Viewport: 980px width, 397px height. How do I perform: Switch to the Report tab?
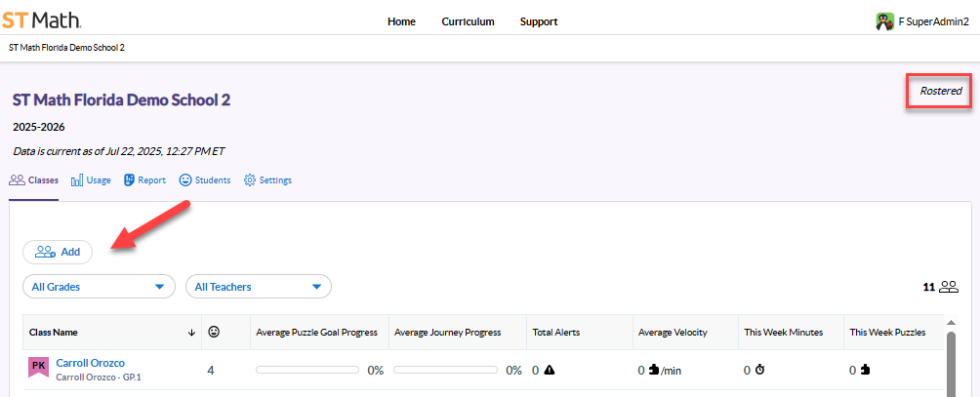(144, 180)
